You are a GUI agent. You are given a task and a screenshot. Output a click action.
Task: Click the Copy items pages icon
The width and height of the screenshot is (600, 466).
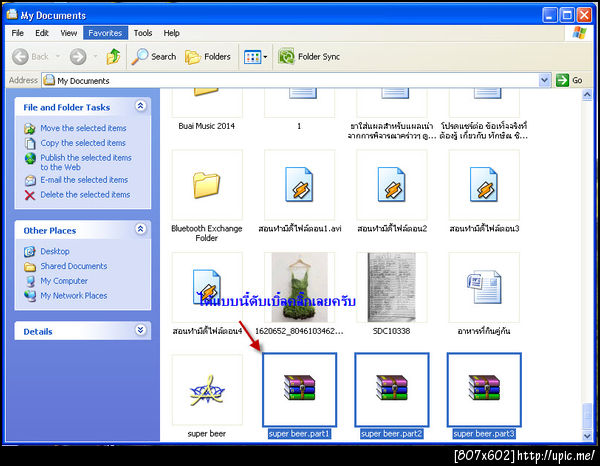[x=30, y=143]
